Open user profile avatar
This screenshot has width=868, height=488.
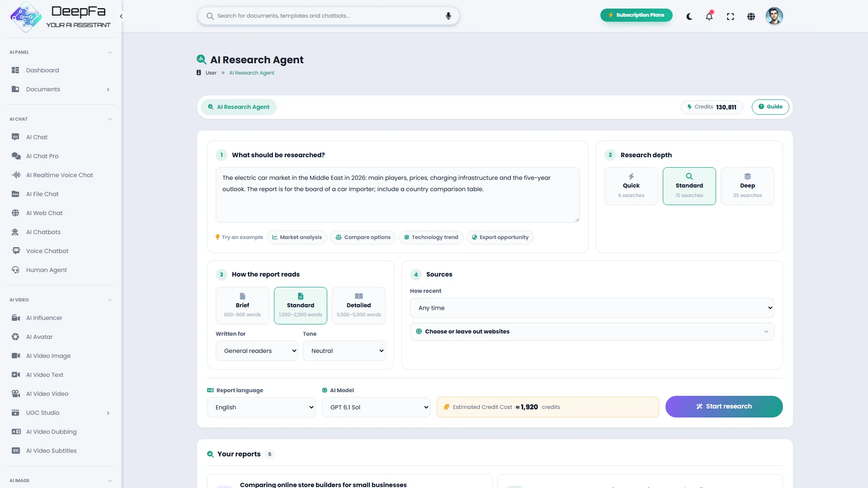click(x=774, y=16)
